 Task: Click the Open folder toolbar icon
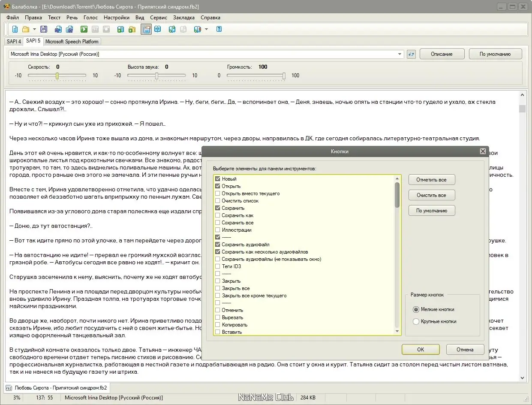click(x=26, y=29)
